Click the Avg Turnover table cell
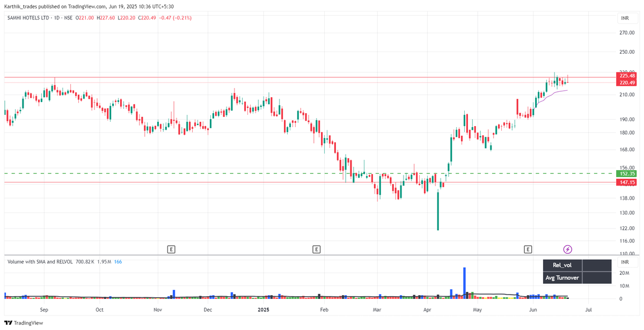The width and height of the screenshot is (644, 330). coord(562,277)
